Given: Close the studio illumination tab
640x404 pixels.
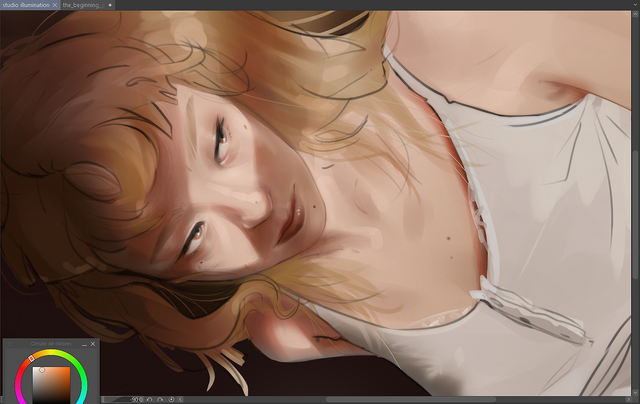Looking at the screenshot, I should pos(55,5).
